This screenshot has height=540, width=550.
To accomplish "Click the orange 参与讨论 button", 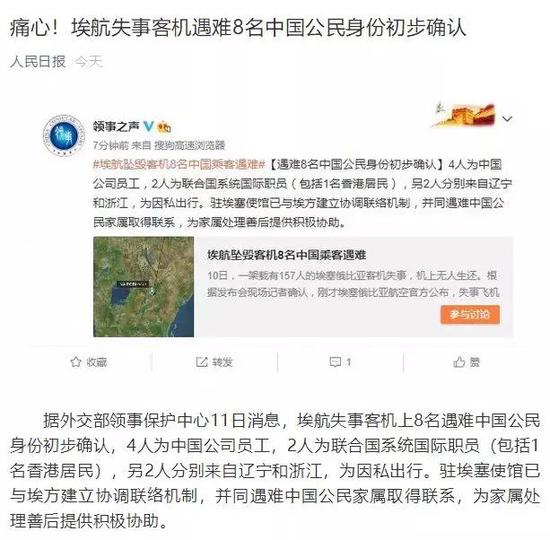I will pos(470,314).
